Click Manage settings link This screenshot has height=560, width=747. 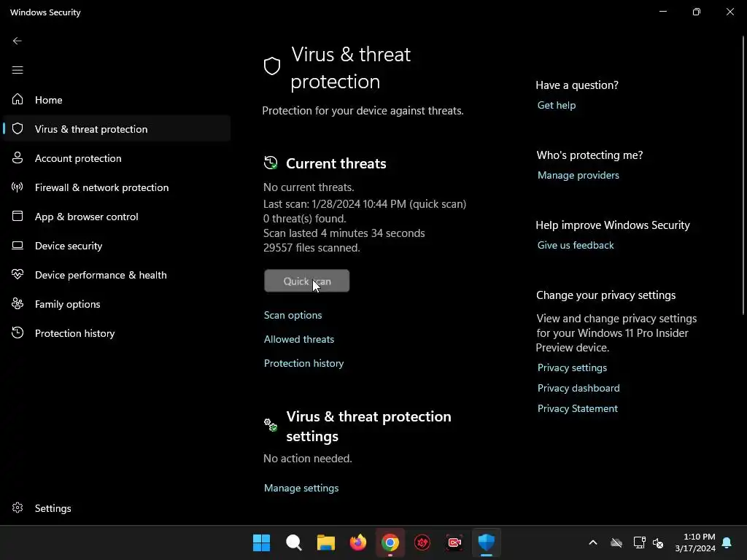pos(301,488)
